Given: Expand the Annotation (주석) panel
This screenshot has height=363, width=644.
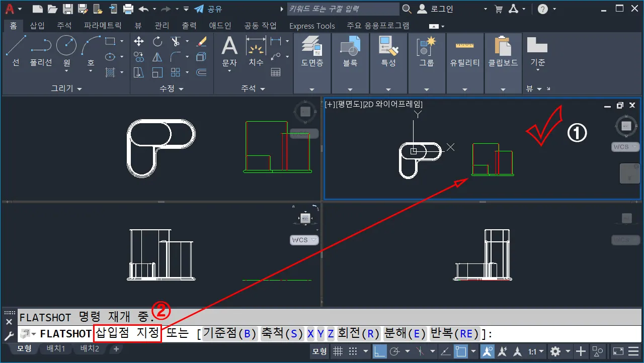Looking at the screenshot, I should [x=253, y=88].
